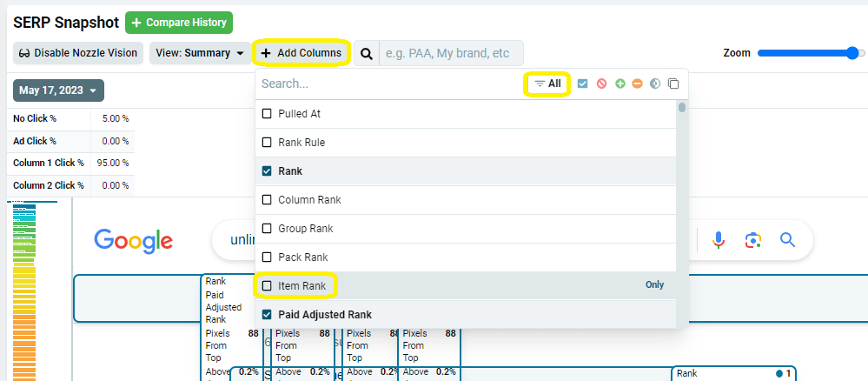The image size is (868, 381).
Task: Click the Google Lens camera icon
Action: 752,240
